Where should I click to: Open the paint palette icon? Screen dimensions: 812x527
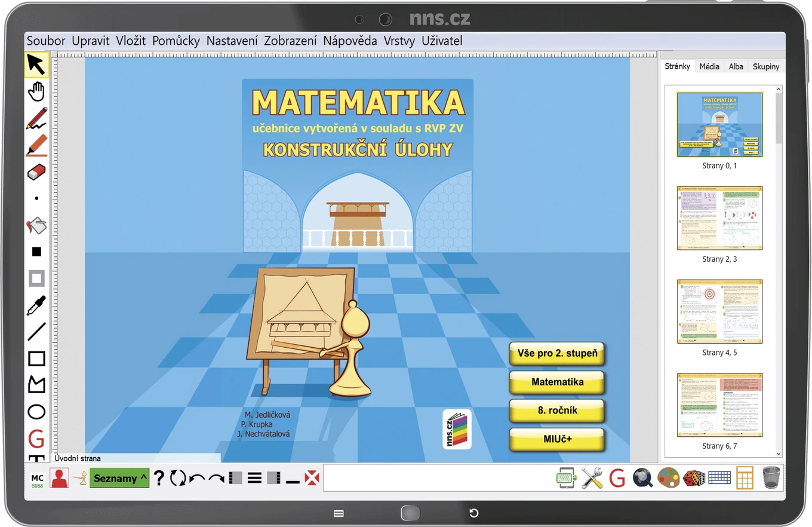point(669,478)
